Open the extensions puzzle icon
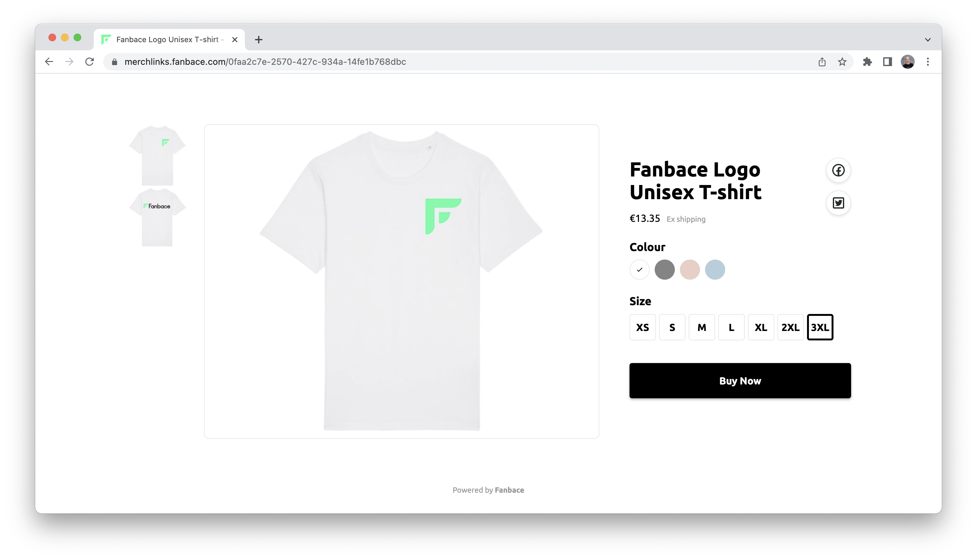 point(867,62)
